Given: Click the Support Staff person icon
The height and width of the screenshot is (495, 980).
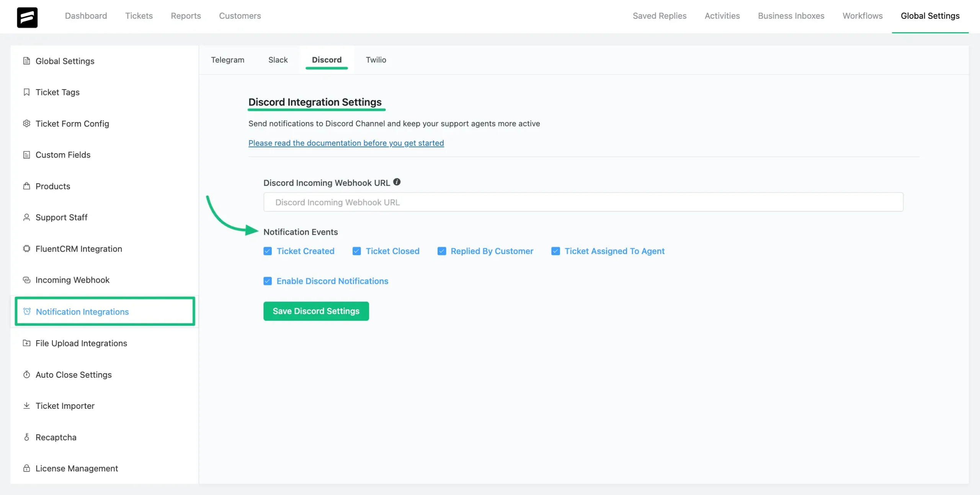Looking at the screenshot, I should 26,217.
